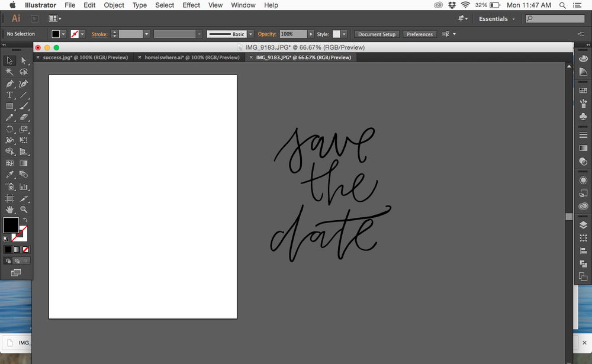Open the Swatches panel icon

pos(583,89)
